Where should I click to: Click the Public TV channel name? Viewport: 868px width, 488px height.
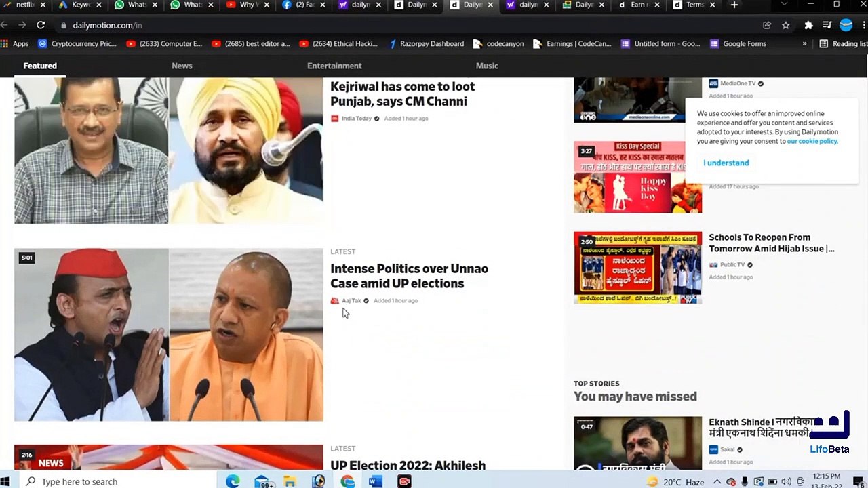732,265
